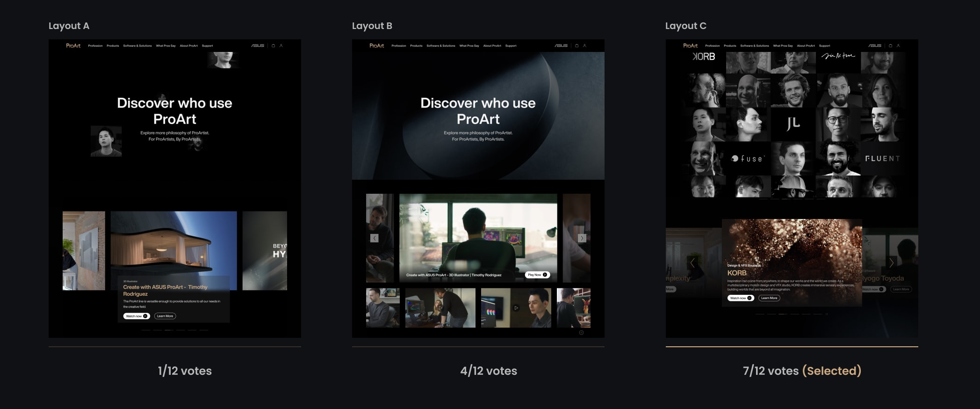Click Watch now button in Layout A card
This screenshot has height=409, width=980.
coord(137,316)
